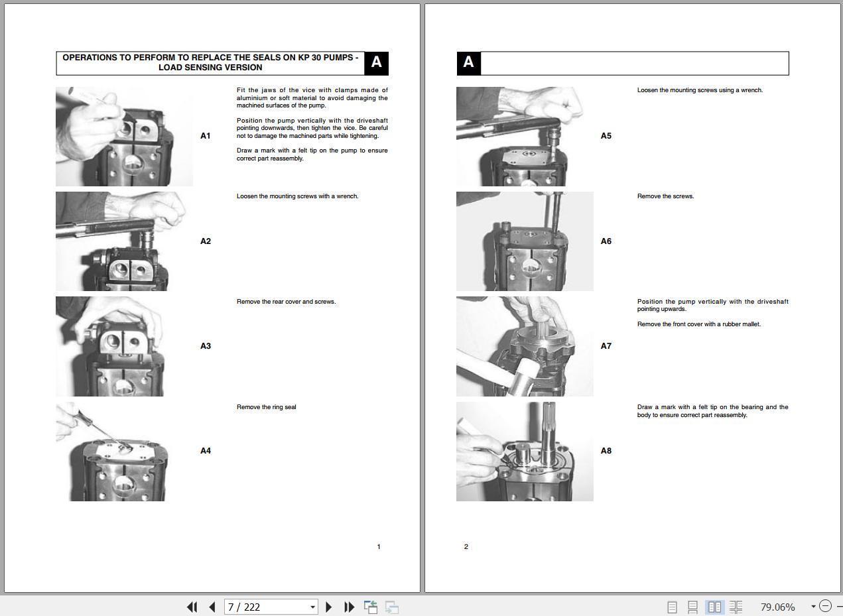Click the step label A8
Screen dimensions: 843x616
(606, 450)
